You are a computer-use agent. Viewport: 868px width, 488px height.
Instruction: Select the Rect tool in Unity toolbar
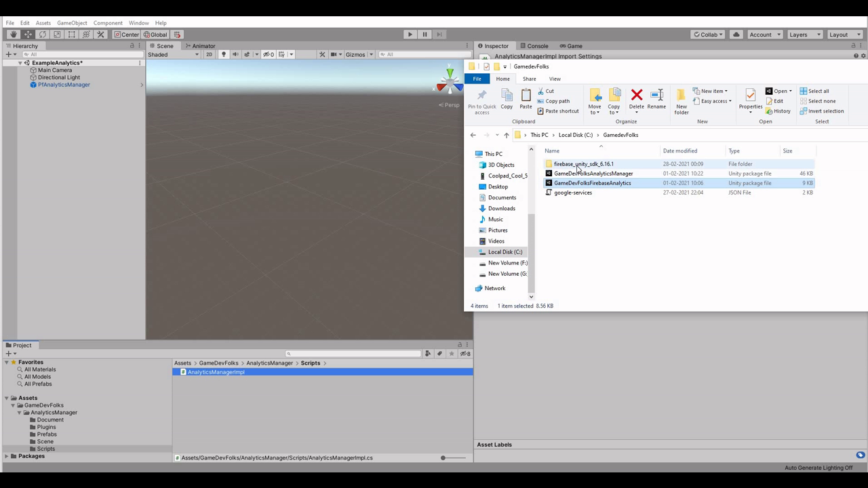(x=72, y=35)
